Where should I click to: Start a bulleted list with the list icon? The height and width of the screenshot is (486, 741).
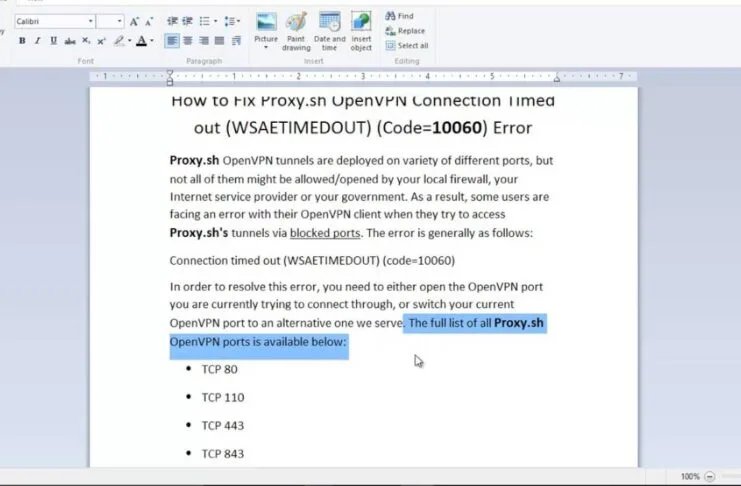pos(205,21)
